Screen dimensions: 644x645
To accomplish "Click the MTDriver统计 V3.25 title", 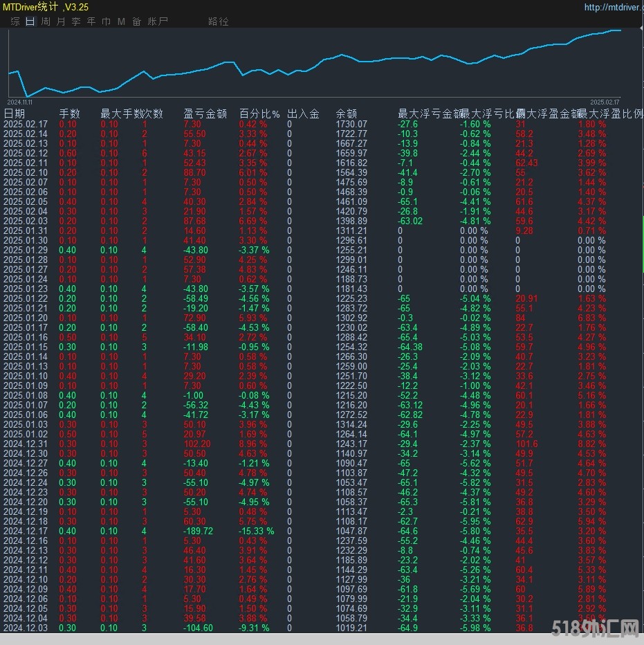I will click(x=46, y=7).
